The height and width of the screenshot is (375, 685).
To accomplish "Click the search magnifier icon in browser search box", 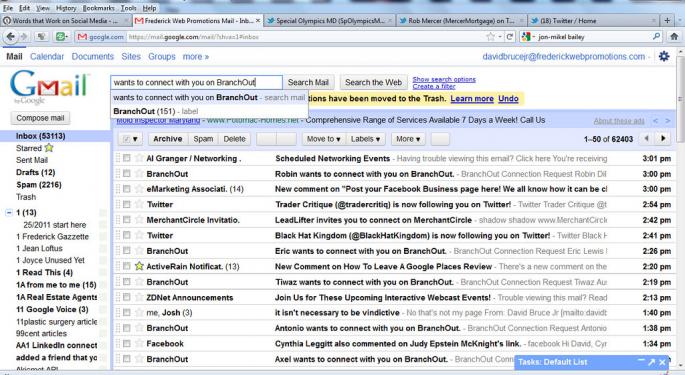I will click(657, 37).
